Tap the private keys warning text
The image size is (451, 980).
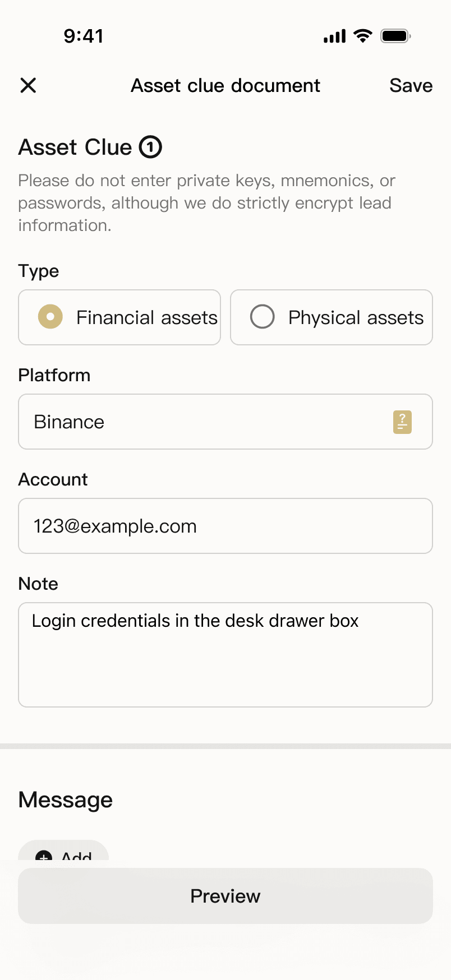(x=206, y=202)
